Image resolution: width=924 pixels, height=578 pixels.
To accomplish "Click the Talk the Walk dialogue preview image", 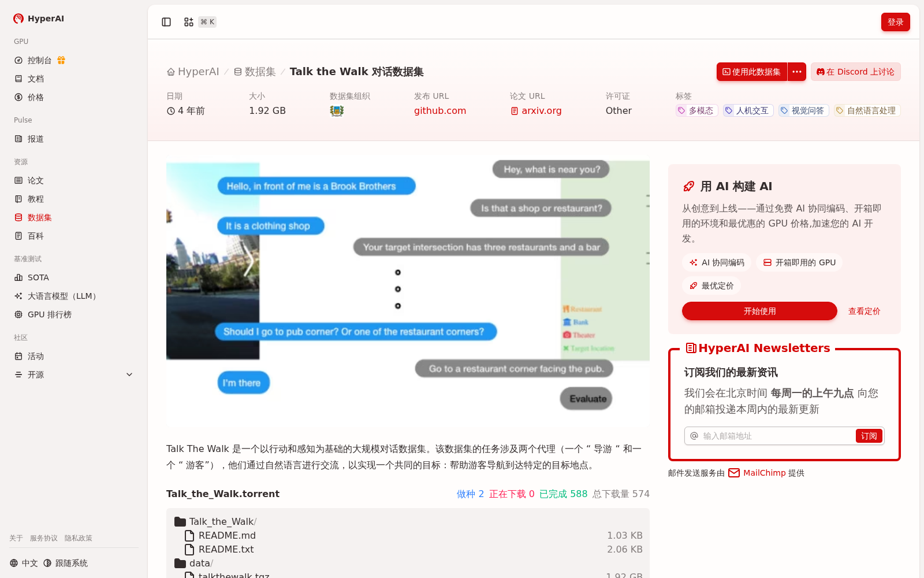I will coord(408,291).
